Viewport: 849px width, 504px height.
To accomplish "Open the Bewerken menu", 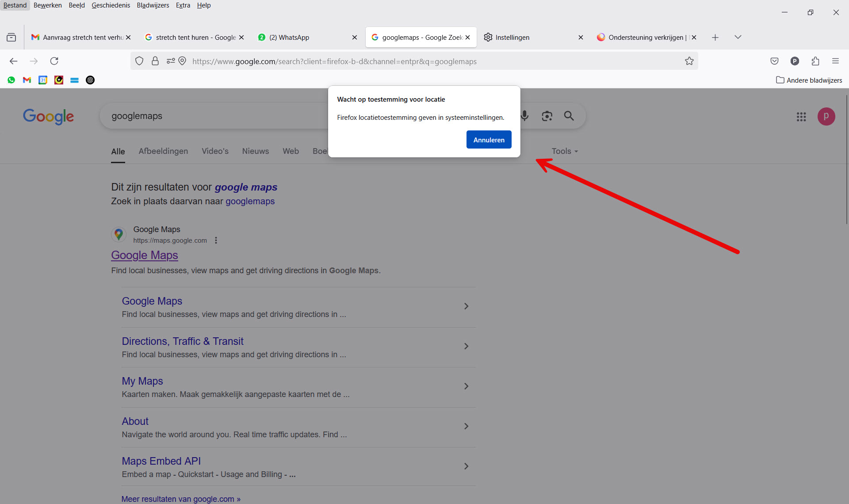I will tap(48, 5).
